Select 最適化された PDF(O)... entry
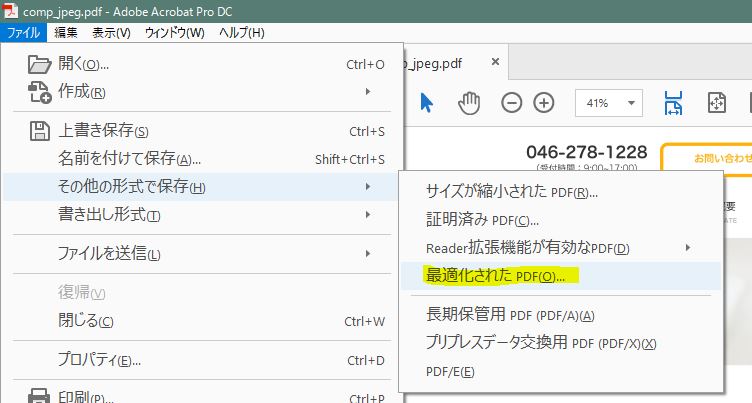Image resolution: width=752 pixels, height=403 pixels. 561,276
